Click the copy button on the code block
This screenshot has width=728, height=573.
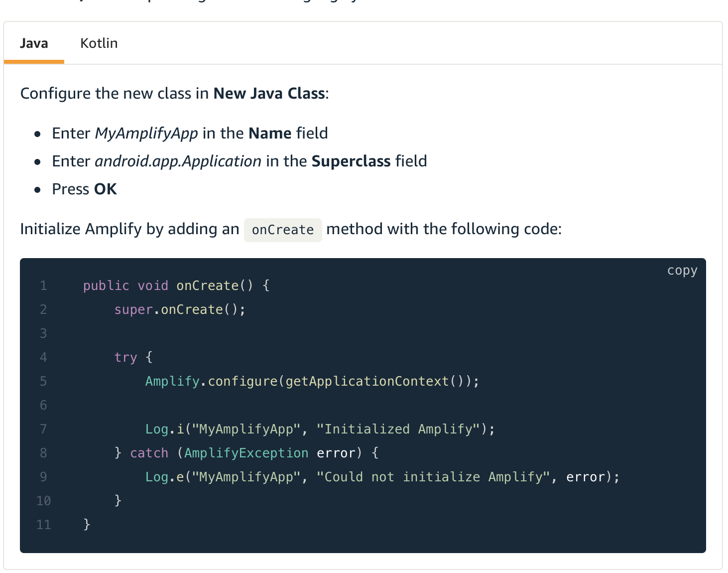click(x=682, y=271)
